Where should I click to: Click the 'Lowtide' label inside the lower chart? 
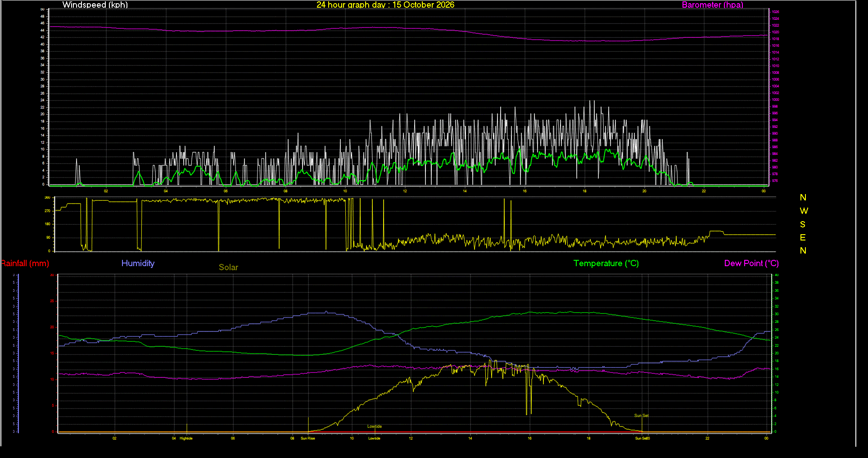(374, 426)
